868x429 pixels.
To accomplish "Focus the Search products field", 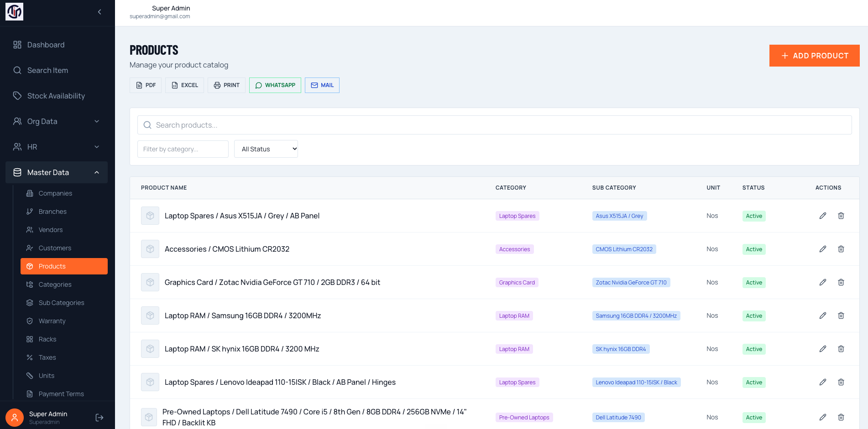I will pyautogui.click(x=495, y=125).
